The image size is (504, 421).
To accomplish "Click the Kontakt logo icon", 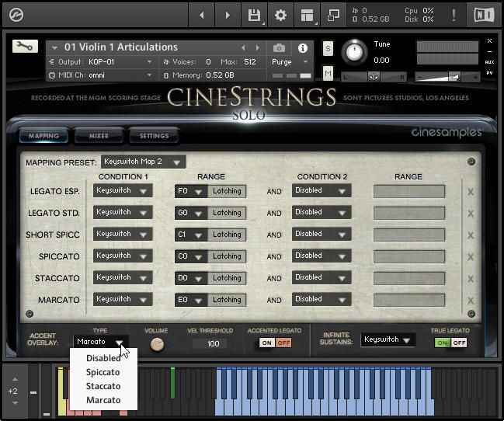I will [16, 15].
